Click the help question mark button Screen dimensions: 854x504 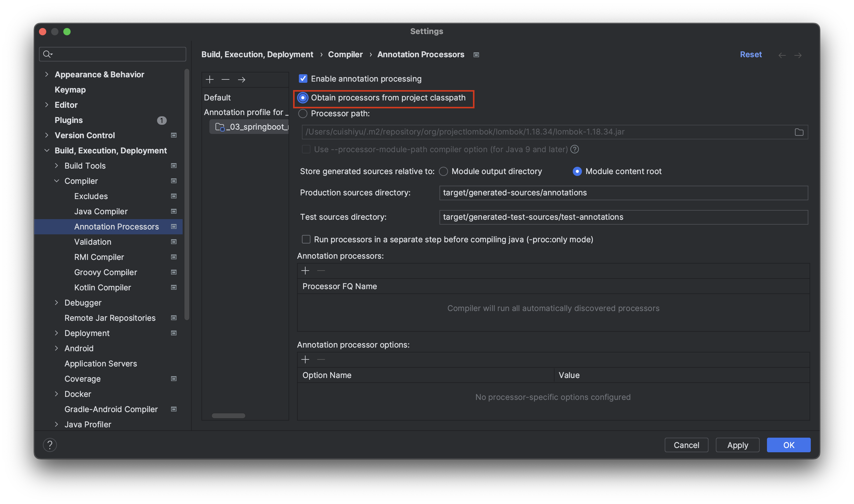click(50, 445)
